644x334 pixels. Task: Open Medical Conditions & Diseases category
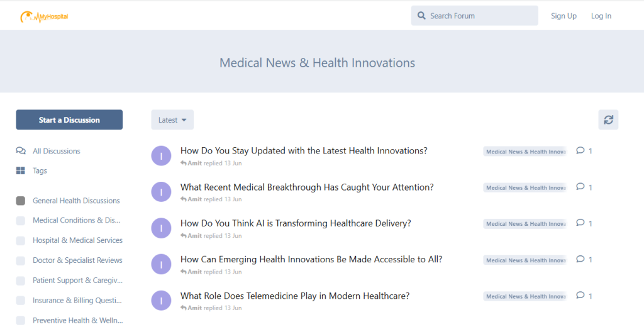click(x=76, y=220)
